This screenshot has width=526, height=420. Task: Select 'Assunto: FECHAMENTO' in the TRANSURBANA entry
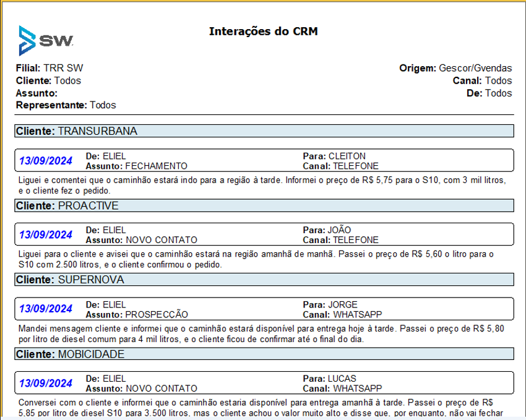137,166
